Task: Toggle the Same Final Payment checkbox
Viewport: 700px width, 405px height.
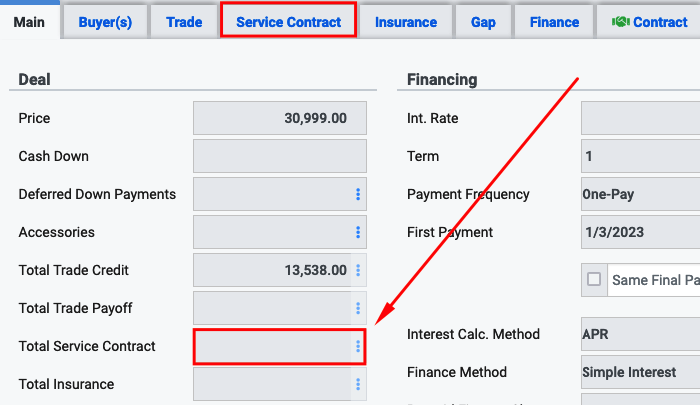Action: coord(594,280)
